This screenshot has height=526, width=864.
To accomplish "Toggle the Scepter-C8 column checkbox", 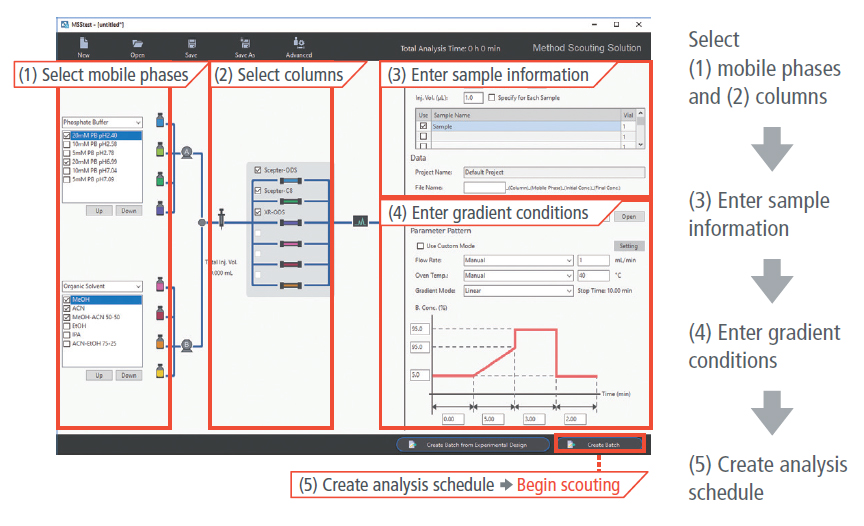I will point(257,191).
